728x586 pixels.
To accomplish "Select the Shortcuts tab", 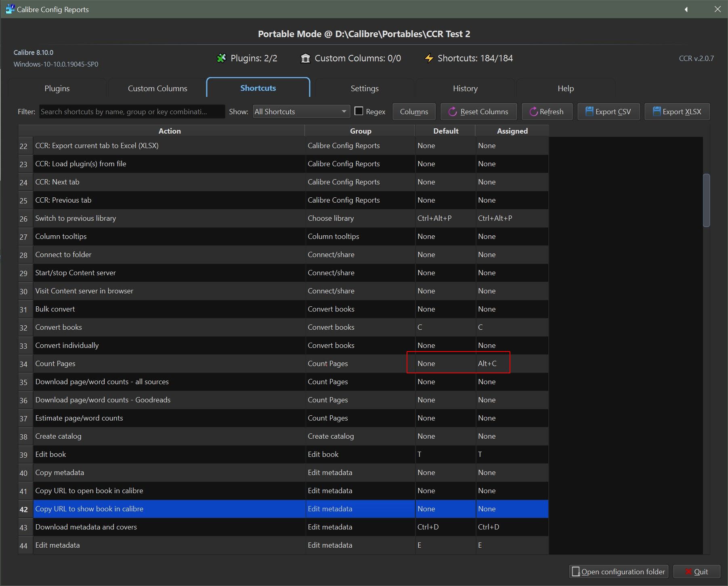I will click(258, 88).
